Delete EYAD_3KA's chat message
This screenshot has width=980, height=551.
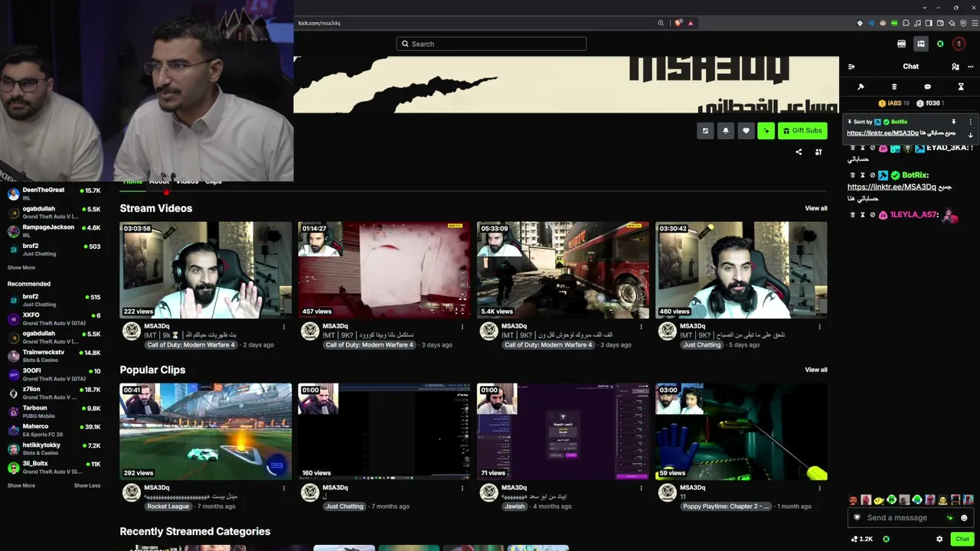click(x=853, y=148)
